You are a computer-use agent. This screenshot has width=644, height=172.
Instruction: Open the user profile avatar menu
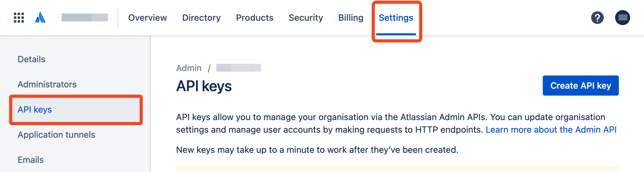(x=622, y=18)
